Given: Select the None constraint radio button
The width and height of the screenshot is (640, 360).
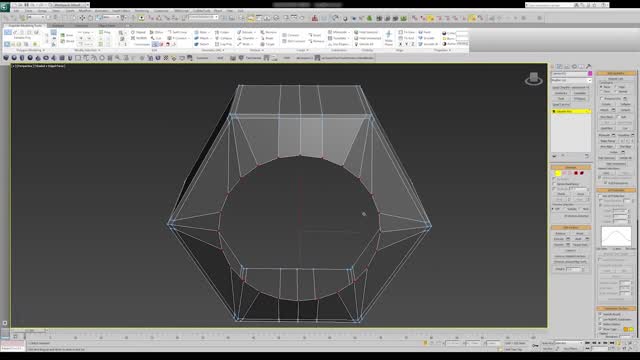Looking at the screenshot, I should coord(601,87).
